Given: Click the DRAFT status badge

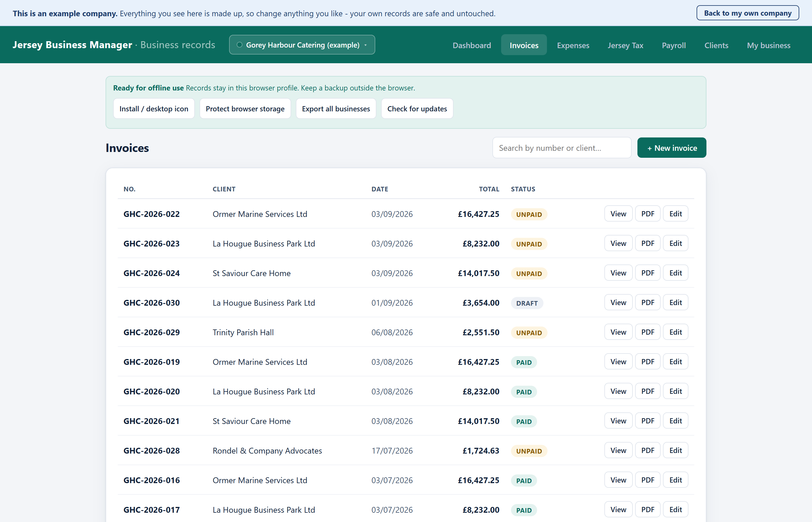Looking at the screenshot, I should 527,303.
